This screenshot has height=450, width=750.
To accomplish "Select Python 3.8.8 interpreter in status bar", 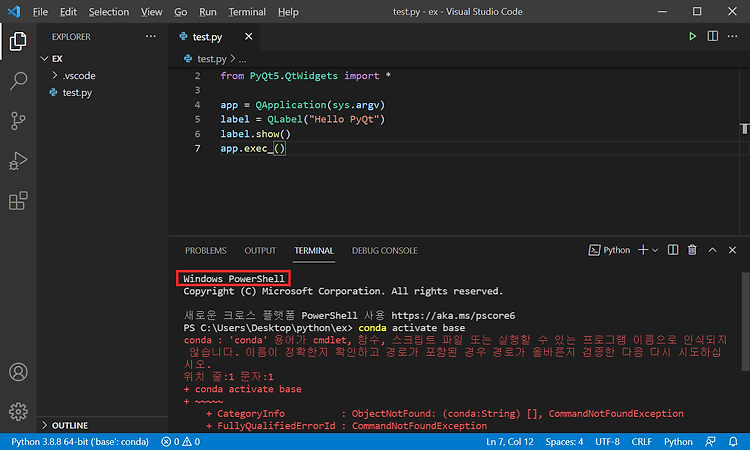I will click(80, 441).
